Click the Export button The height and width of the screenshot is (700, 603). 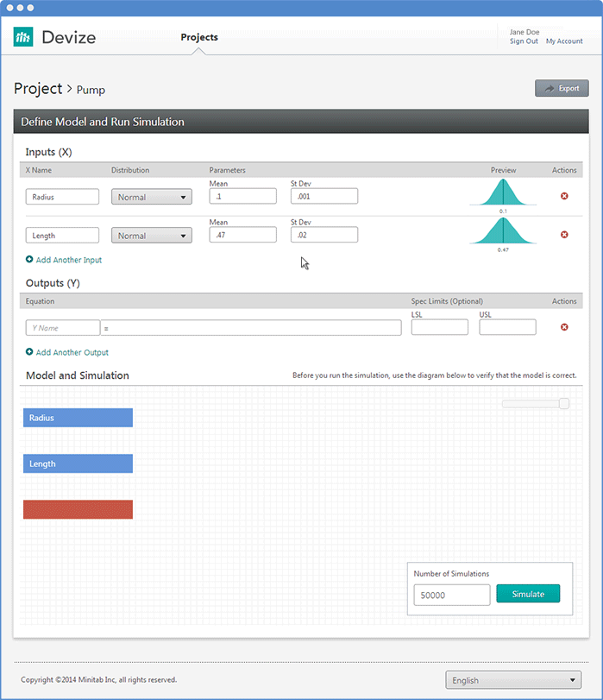[562, 88]
